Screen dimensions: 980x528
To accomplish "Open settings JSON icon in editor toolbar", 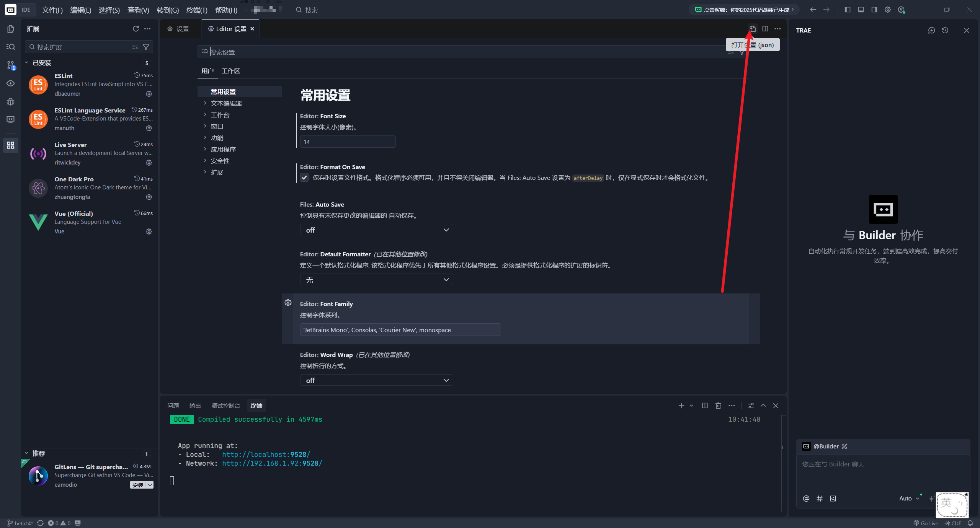I will click(x=753, y=29).
